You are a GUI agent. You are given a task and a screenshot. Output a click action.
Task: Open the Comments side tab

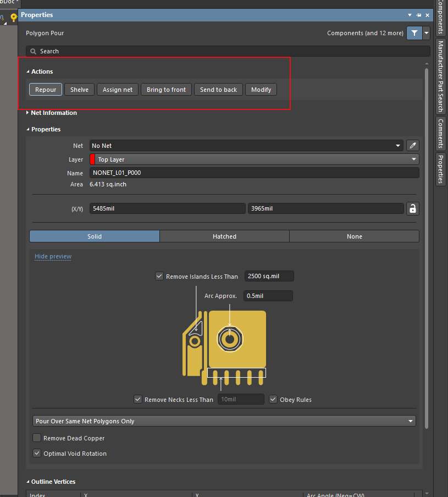(x=440, y=133)
